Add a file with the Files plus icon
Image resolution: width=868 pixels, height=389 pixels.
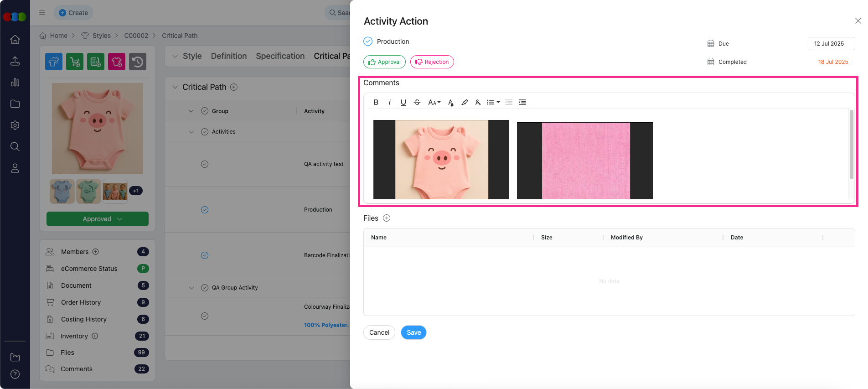[x=387, y=218]
